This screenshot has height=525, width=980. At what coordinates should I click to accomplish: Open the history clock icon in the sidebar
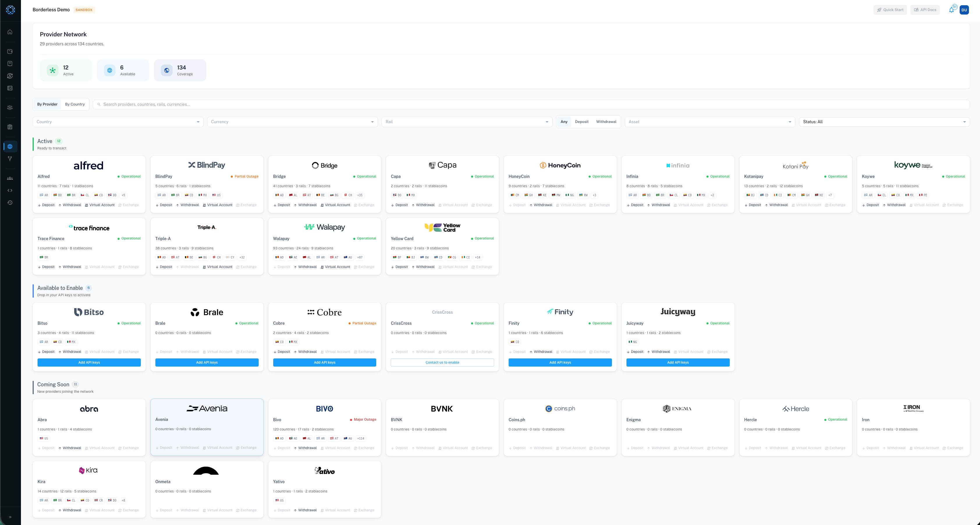10,203
